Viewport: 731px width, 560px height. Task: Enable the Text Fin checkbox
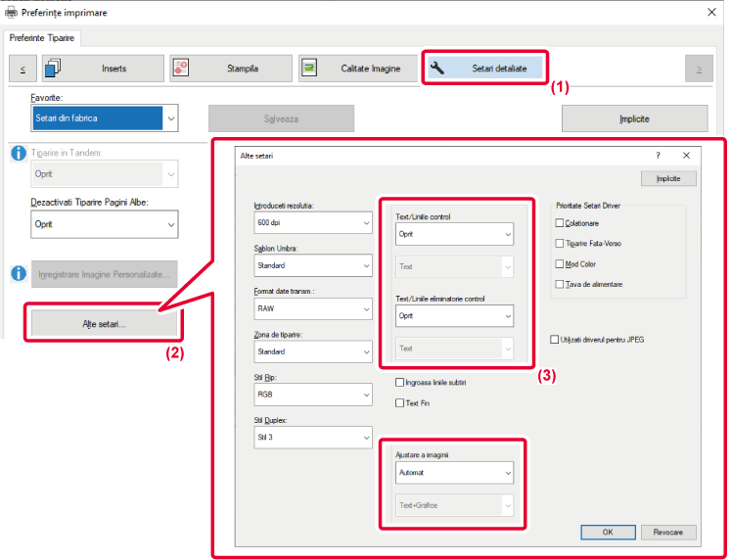coord(398,402)
